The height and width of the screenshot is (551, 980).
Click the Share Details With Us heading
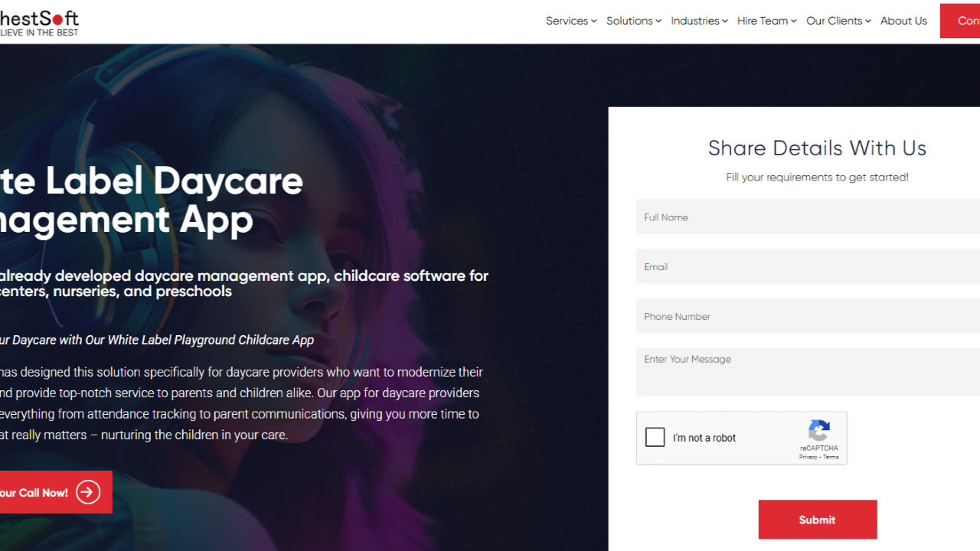(x=817, y=148)
